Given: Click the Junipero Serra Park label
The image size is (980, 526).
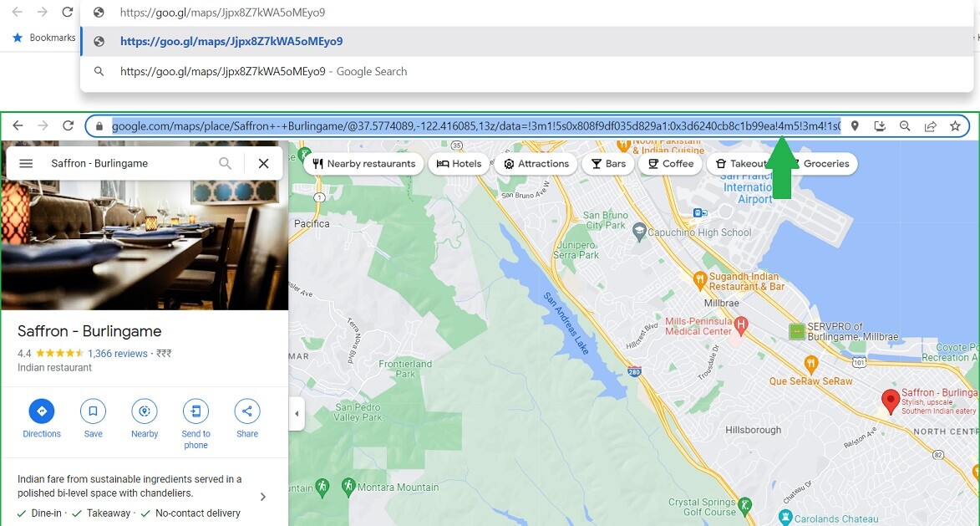Looking at the screenshot, I should [576, 250].
